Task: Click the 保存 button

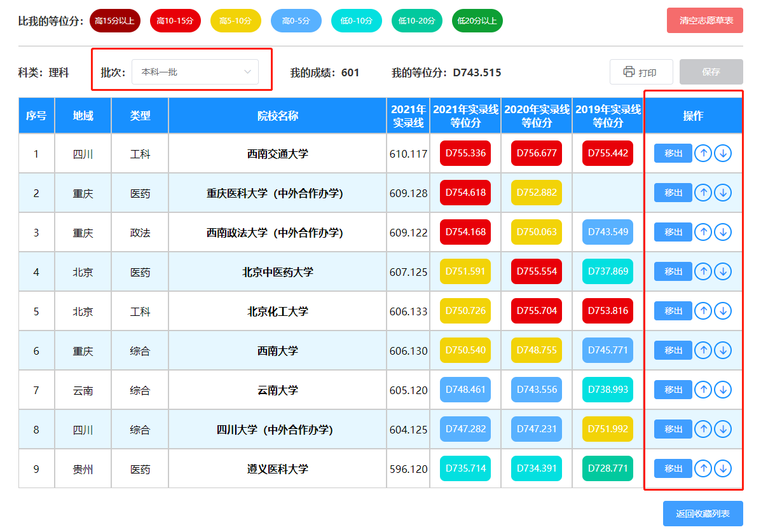Action: [x=711, y=72]
